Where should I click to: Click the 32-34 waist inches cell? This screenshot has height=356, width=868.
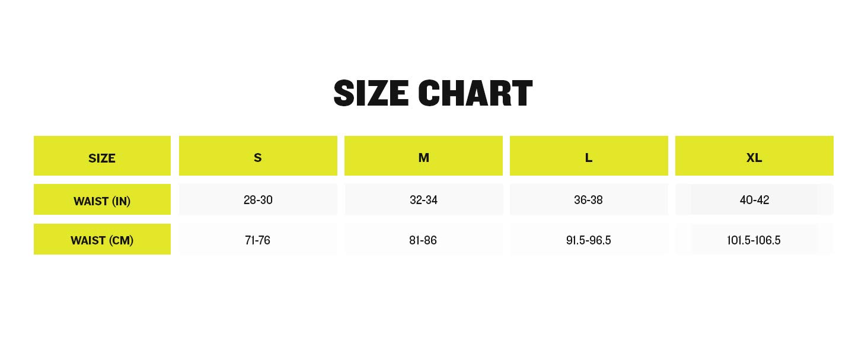coord(423,200)
